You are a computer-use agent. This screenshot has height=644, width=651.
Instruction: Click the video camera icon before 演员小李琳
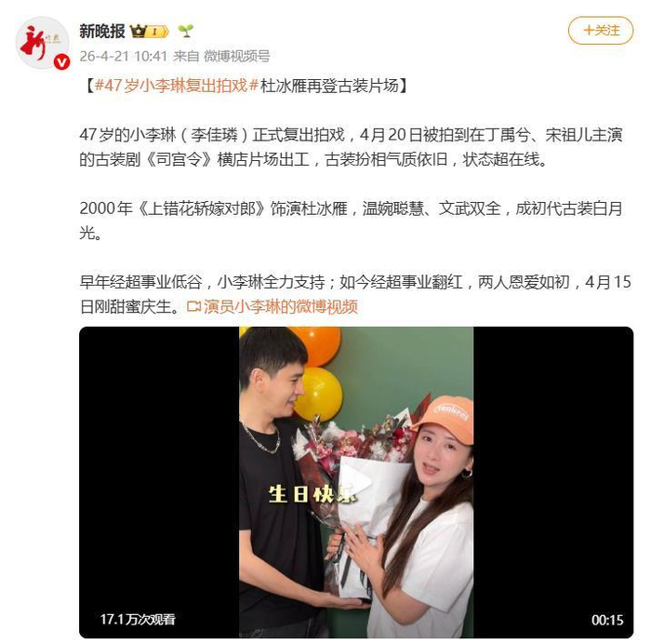click(193, 306)
